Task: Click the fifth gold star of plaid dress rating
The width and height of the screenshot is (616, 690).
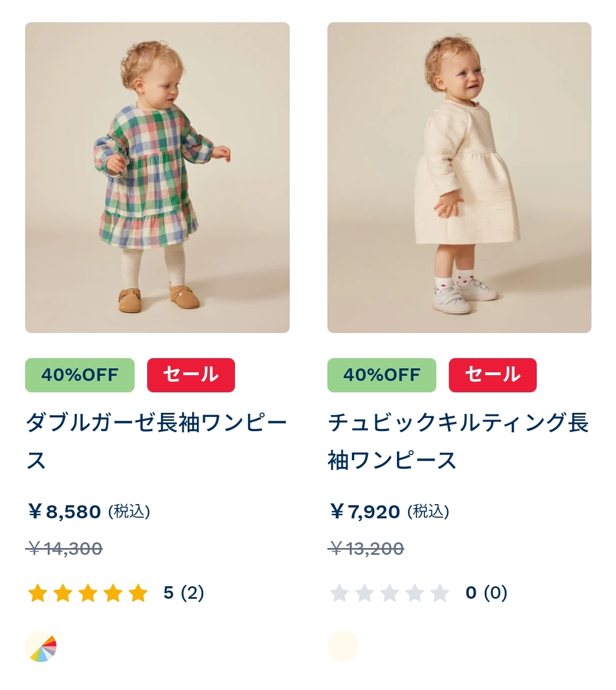Action: click(138, 593)
